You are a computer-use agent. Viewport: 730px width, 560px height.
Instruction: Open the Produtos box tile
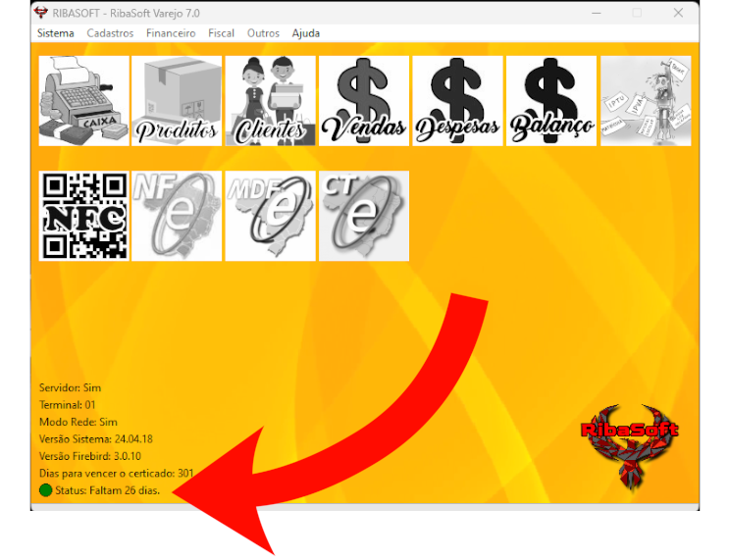tap(177, 101)
